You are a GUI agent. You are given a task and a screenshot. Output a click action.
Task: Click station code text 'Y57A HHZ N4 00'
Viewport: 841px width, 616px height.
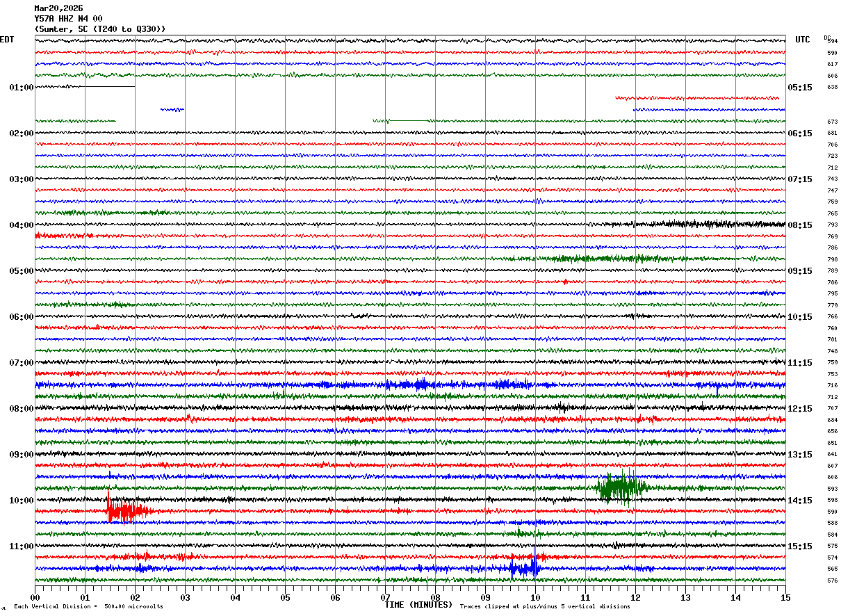coord(68,19)
